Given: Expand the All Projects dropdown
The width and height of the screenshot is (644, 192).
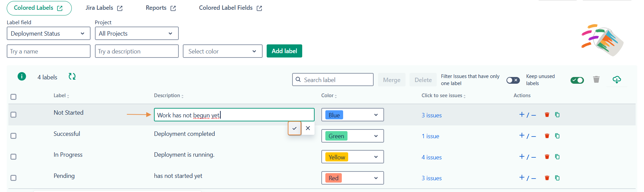Looking at the screenshot, I should [137, 34].
